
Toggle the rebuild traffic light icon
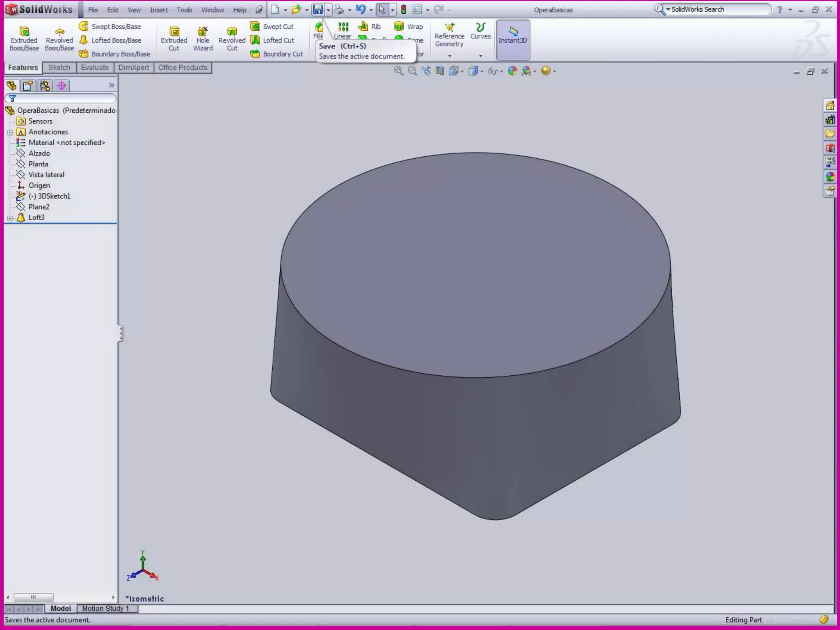404,9
